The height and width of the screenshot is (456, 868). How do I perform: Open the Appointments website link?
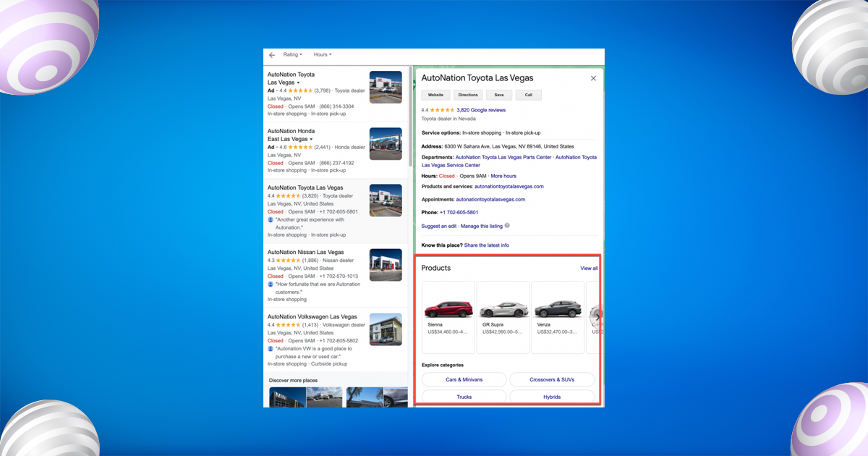pyautogui.click(x=490, y=199)
